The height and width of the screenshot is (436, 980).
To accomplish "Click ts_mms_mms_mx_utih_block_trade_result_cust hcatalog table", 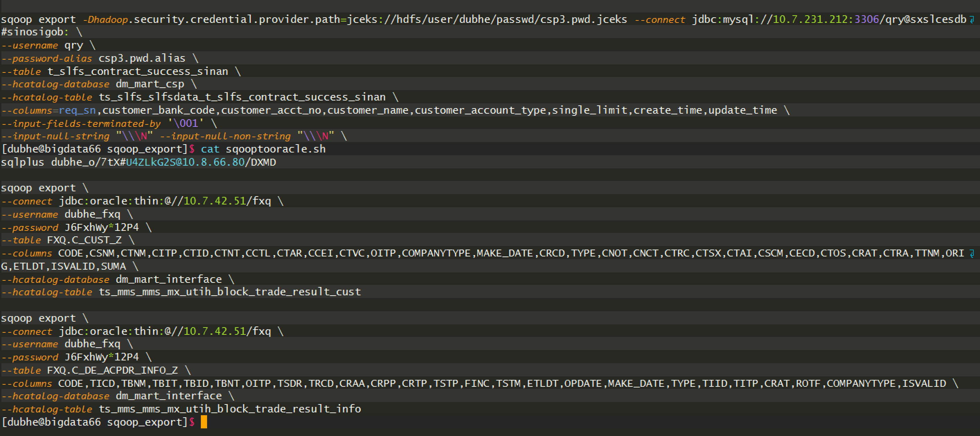I will coord(230,292).
